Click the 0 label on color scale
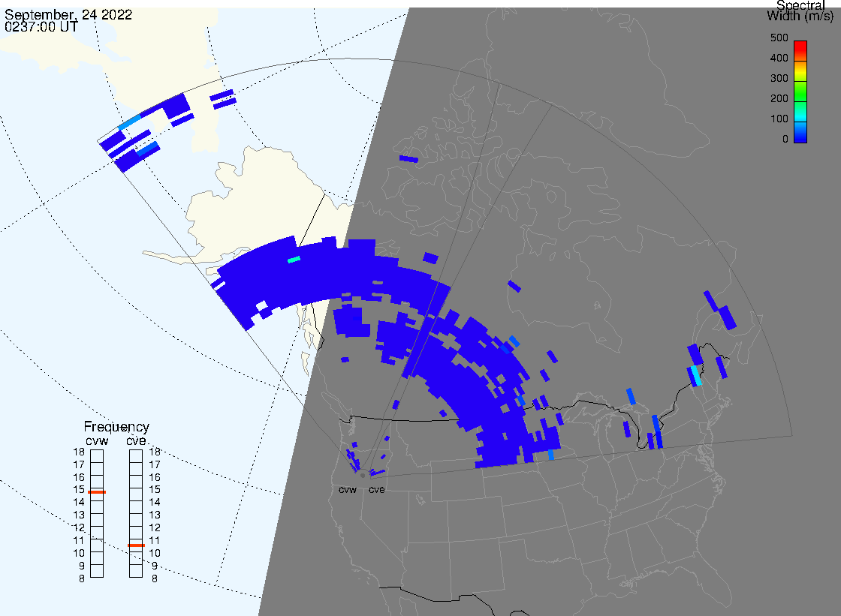This screenshot has width=841, height=616. (x=785, y=140)
